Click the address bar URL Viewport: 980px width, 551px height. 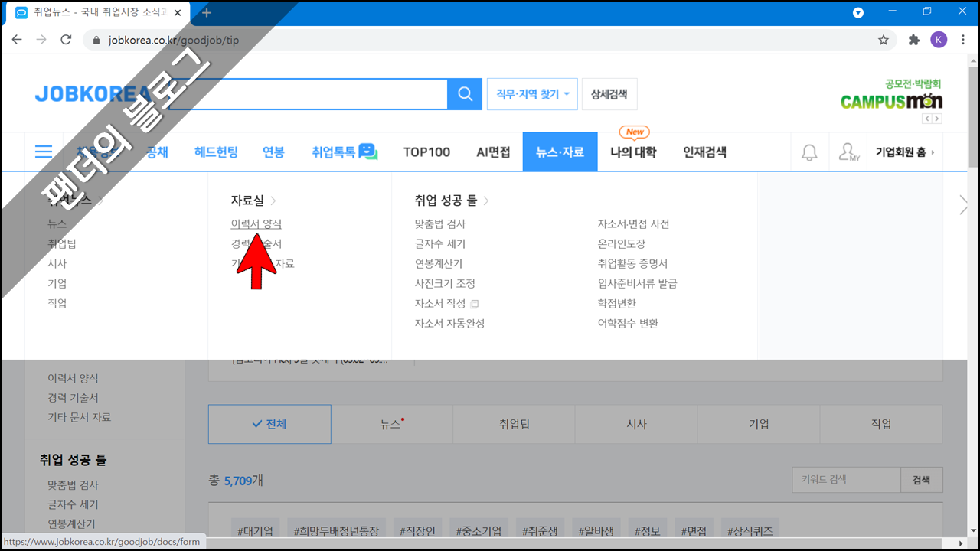[x=173, y=40]
